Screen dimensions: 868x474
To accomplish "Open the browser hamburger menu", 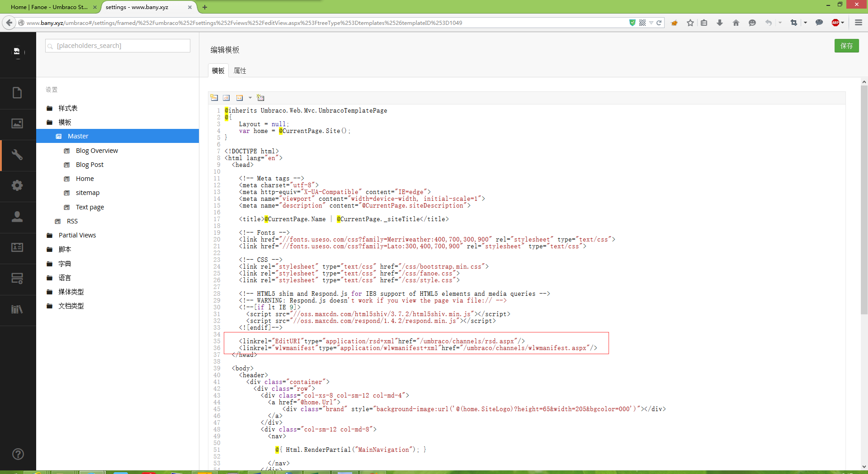I will point(859,23).
